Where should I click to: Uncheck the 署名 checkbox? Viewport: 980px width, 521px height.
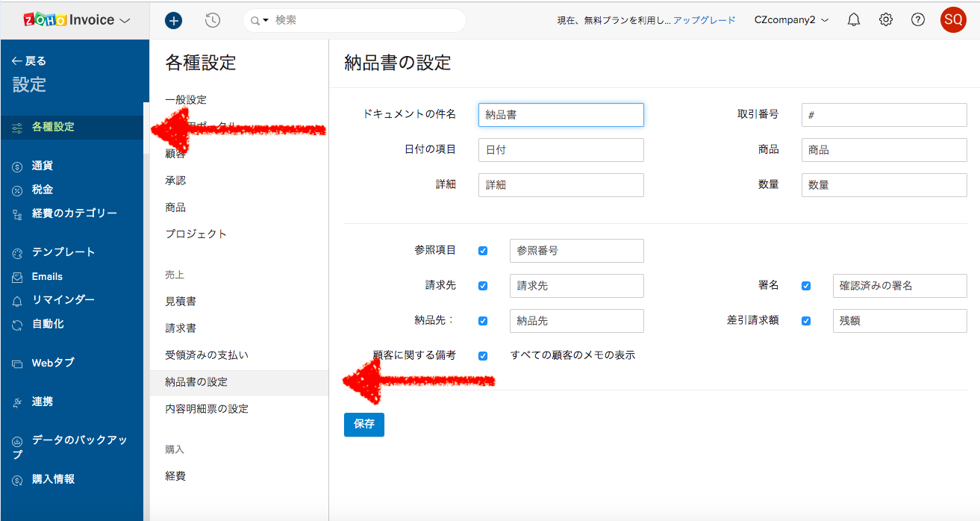(x=806, y=286)
